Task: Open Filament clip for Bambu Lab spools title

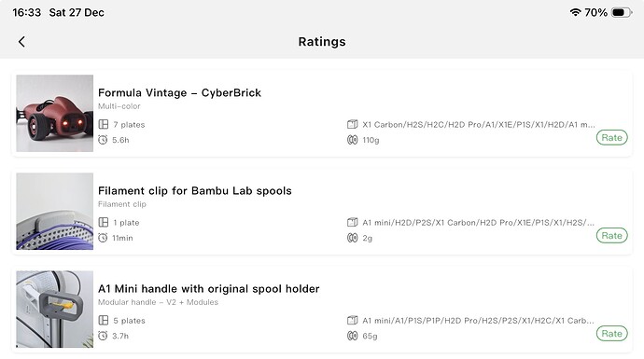Action: tap(195, 191)
